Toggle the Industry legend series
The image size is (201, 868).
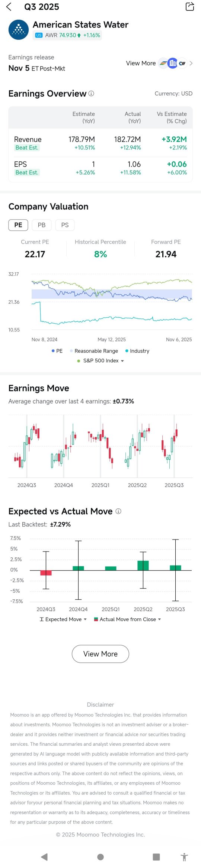pos(137,351)
